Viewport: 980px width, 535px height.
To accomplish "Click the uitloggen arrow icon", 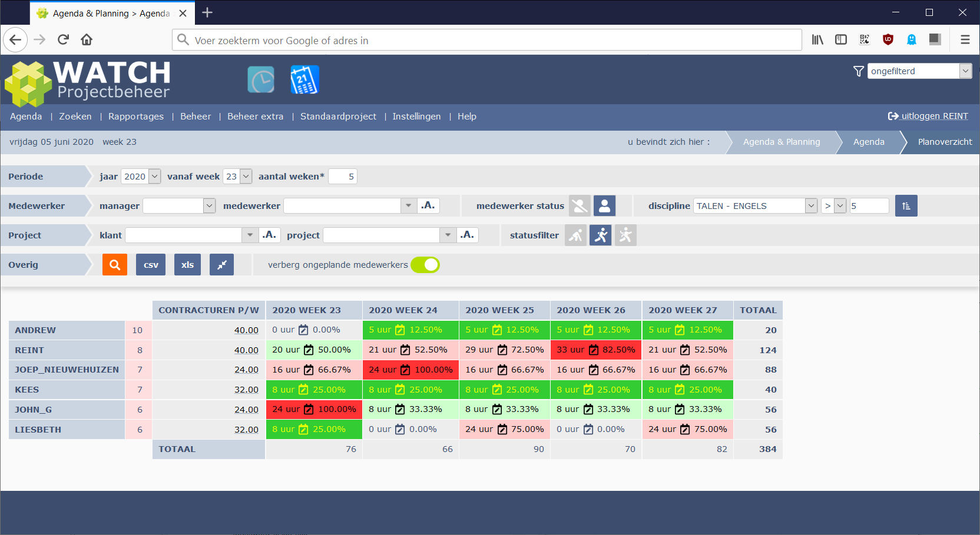I will [x=893, y=116].
